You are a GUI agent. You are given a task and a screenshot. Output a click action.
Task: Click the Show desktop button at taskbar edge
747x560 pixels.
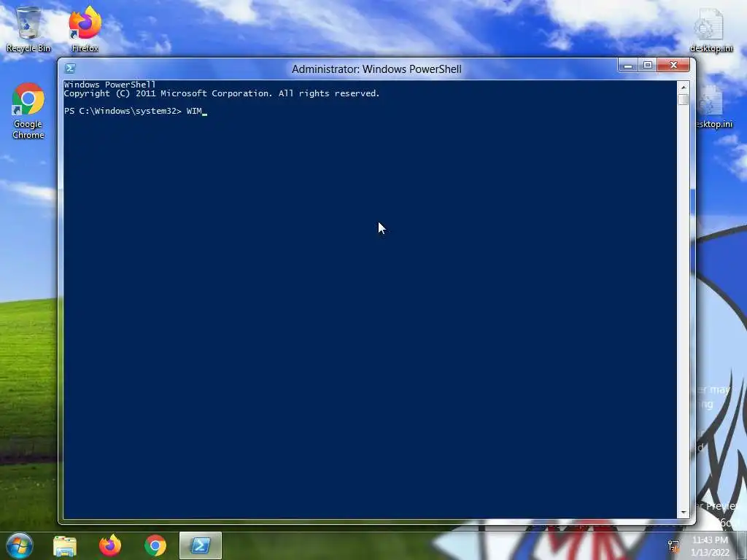click(742, 545)
